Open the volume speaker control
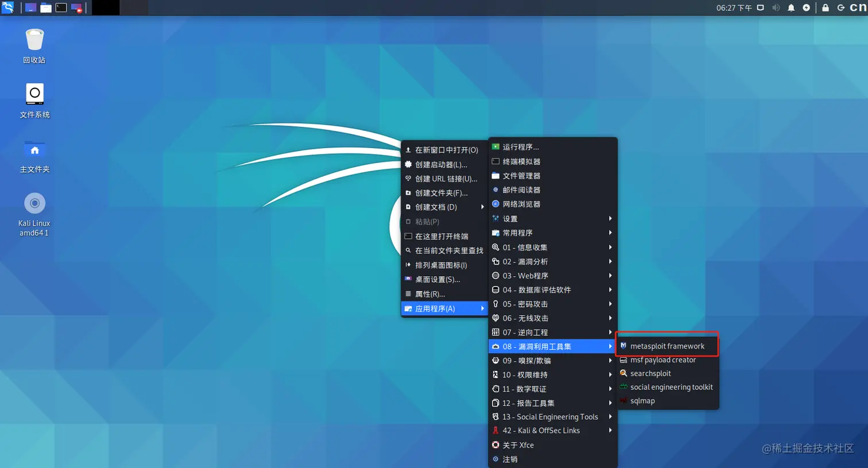The height and width of the screenshot is (468, 868). pyautogui.click(x=776, y=8)
